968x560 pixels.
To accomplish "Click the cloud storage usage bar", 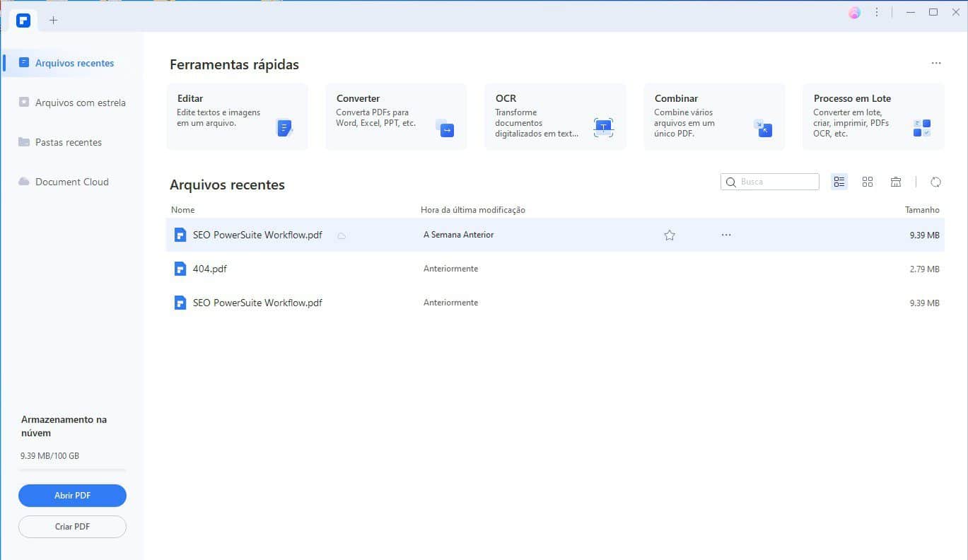I will 72,469.
